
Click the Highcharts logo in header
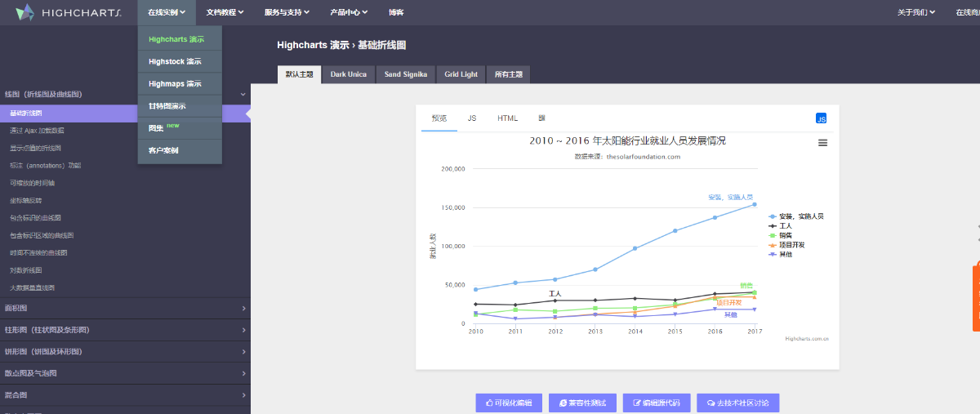tap(69, 12)
